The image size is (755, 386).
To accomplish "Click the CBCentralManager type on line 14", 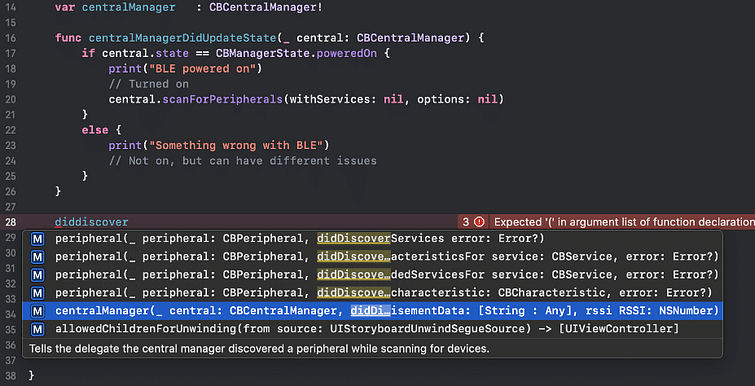I will (263, 8).
